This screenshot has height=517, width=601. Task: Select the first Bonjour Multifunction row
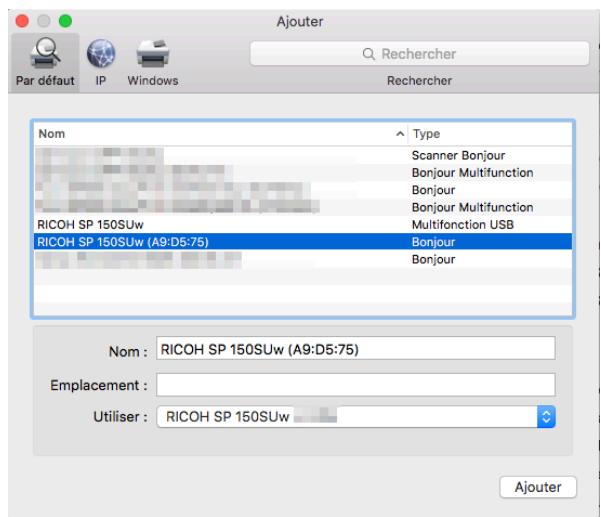click(303, 173)
